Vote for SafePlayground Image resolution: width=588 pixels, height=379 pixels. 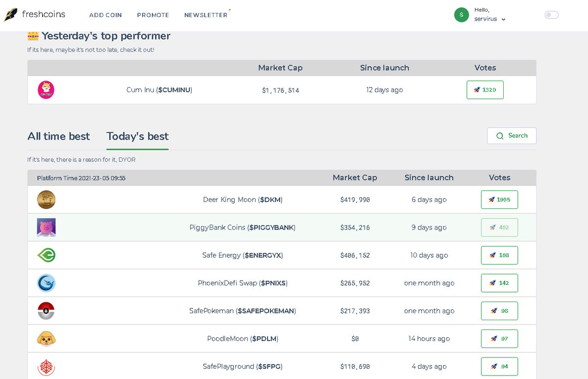coord(499,366)
